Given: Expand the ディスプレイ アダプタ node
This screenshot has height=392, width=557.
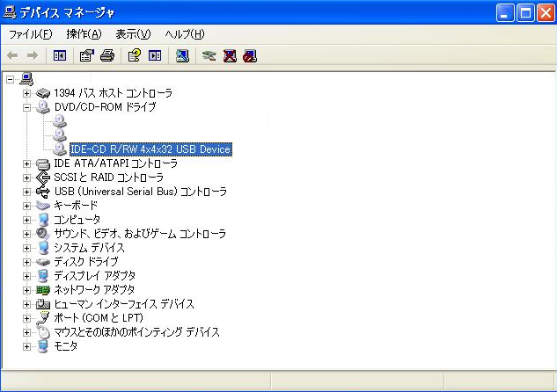Looking at the screenshot, I should 26,276.
